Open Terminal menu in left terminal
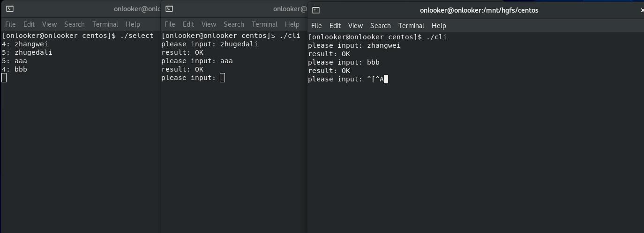This screenshot has width=644, height=233. click(x=105, y=24)
